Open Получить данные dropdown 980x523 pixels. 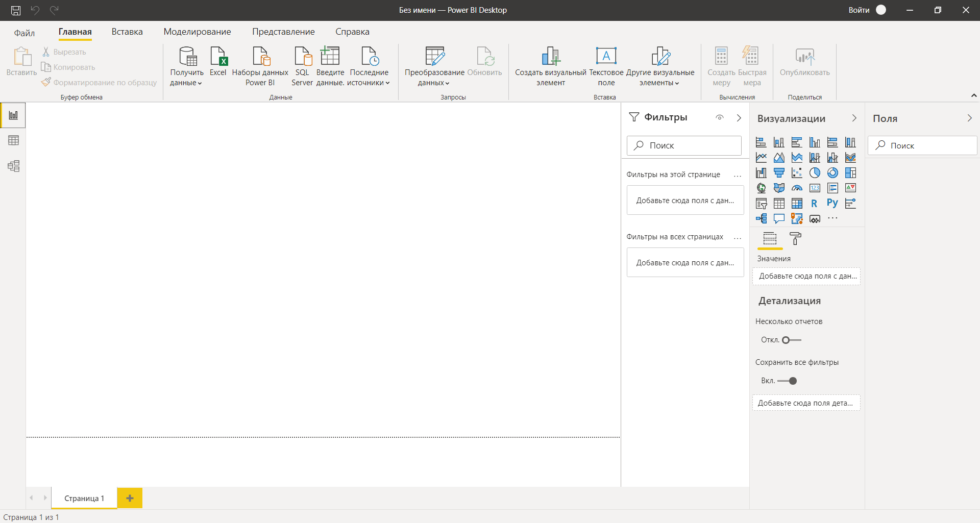point(186,66)
